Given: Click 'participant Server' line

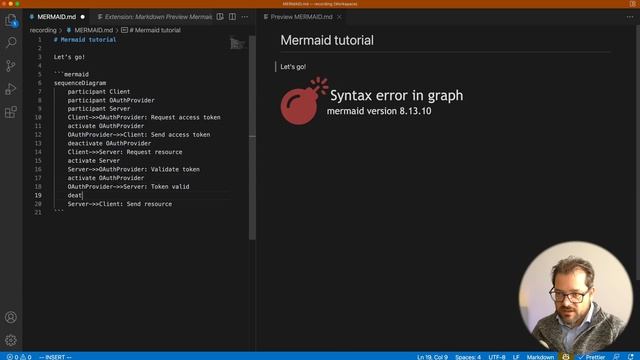Looking at the screenshot, I should click(x=99, y=109).
